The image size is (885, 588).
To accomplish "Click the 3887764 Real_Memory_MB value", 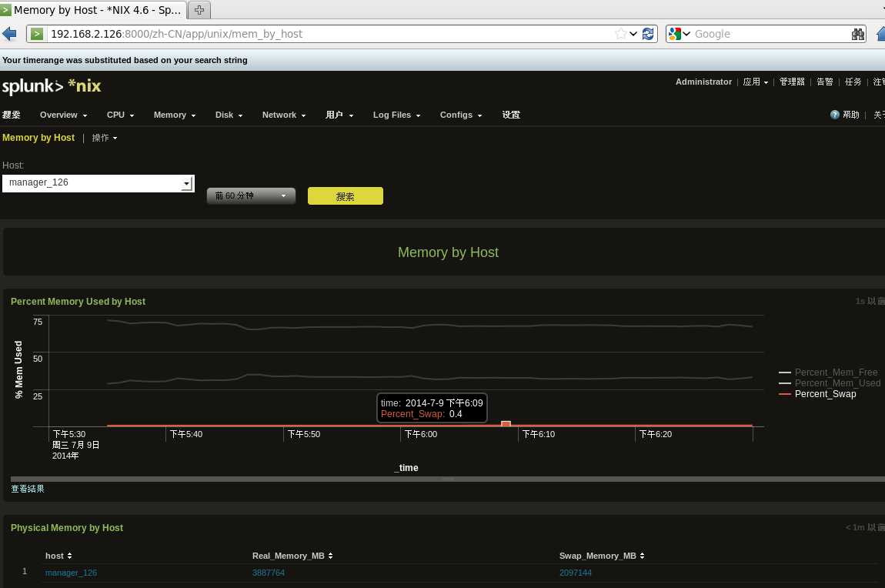I will [268, 573].
